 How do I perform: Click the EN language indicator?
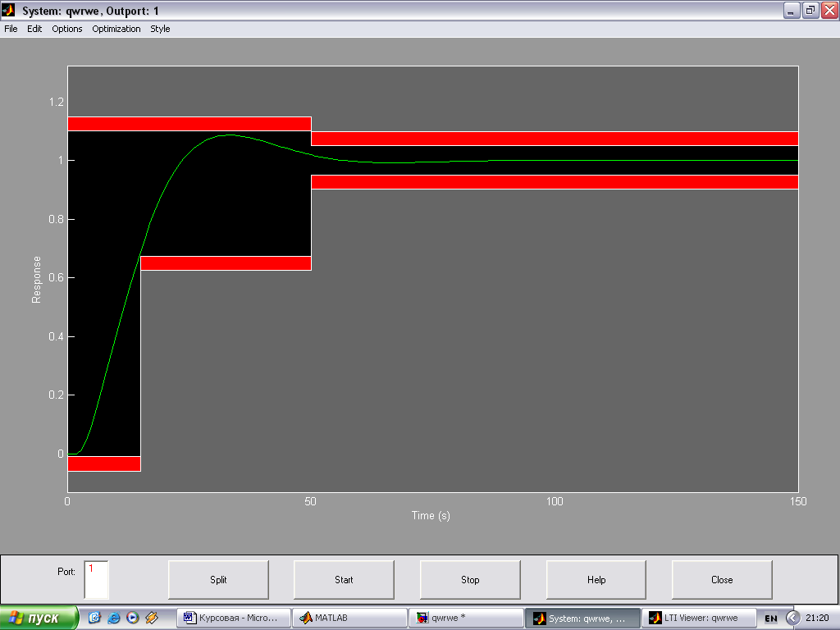pyautogui.click(x=771, y=619)
